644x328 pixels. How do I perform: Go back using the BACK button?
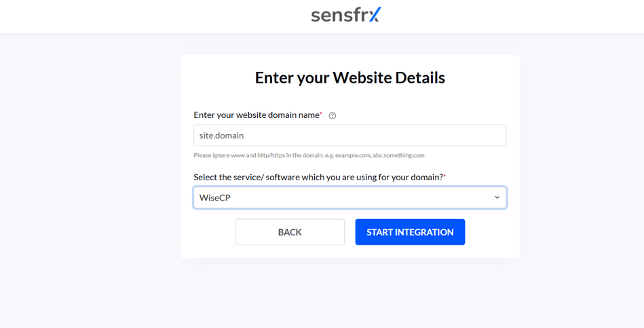tap(290, 232)
